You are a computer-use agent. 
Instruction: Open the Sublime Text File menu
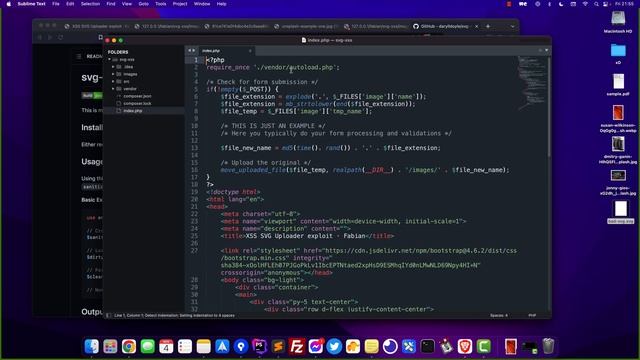pos(56,4)
